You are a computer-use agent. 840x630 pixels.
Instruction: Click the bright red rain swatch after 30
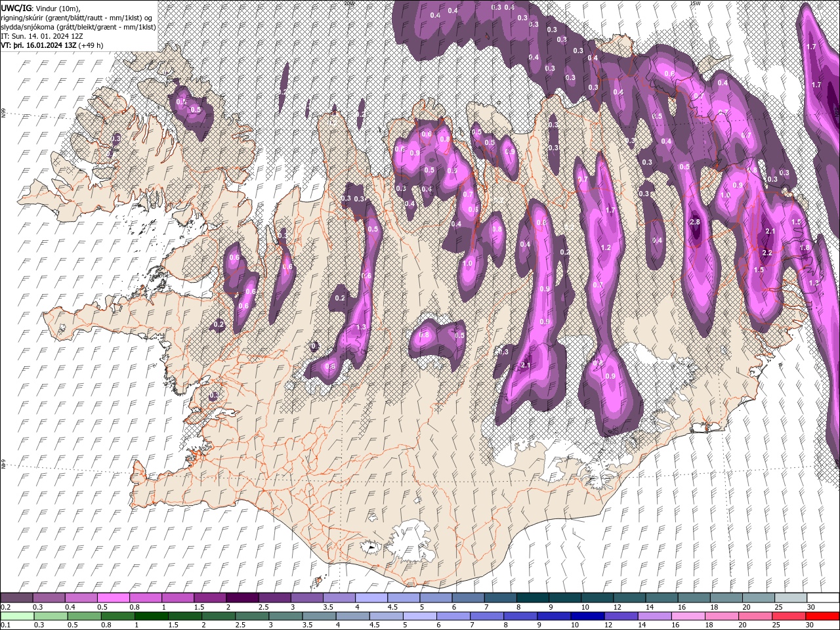coord(822,616)
